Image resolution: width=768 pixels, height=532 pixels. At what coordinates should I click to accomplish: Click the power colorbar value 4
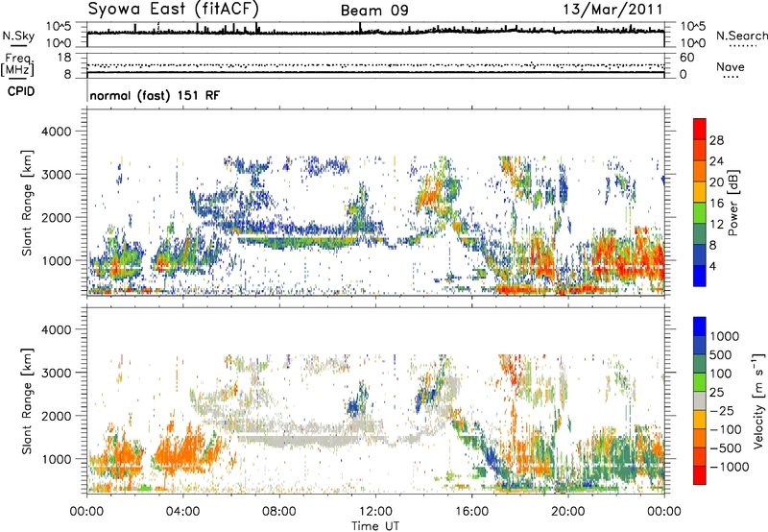pos(712,266)
